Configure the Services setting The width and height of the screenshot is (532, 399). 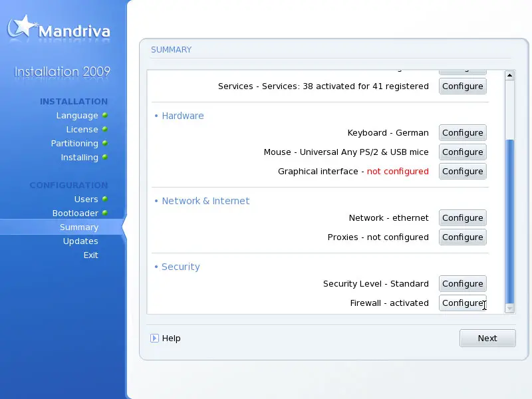(x=463, y=86)
